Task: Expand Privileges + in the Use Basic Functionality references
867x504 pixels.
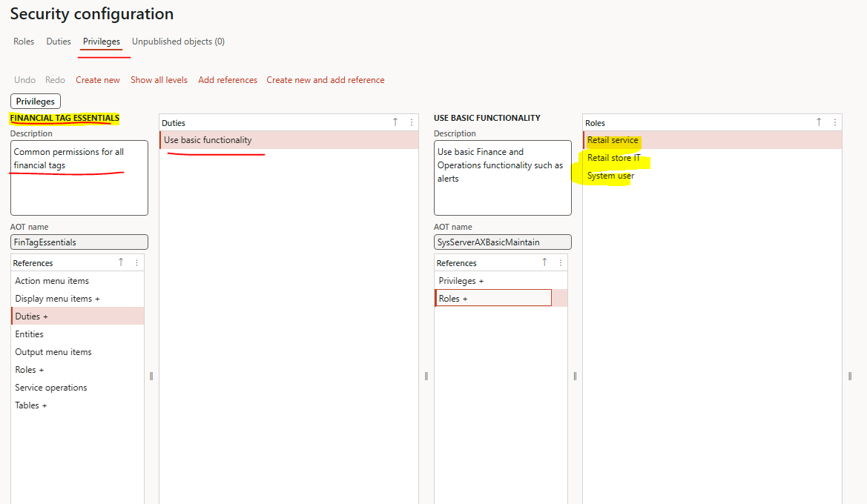Action: (x=461, y=281)
